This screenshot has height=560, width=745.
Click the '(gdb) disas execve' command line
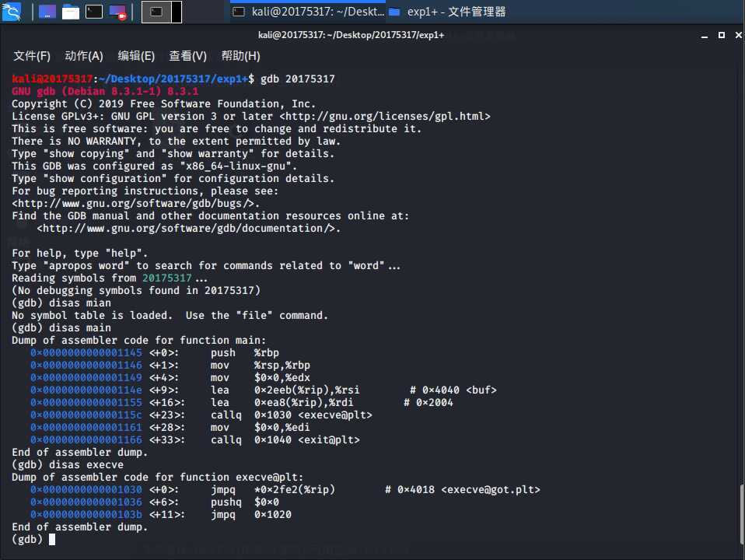click(68, 464)
